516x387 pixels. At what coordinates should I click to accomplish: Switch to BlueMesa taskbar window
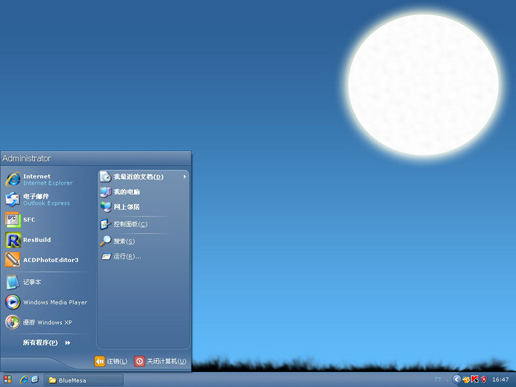pos(84,380)
